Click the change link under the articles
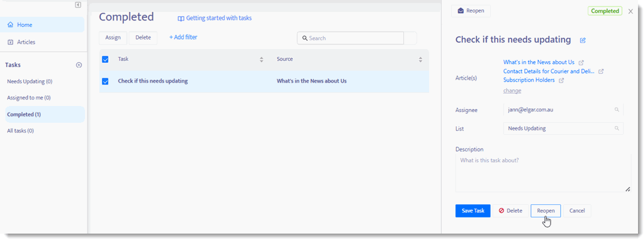644x239 pixels. coord(512,90)
